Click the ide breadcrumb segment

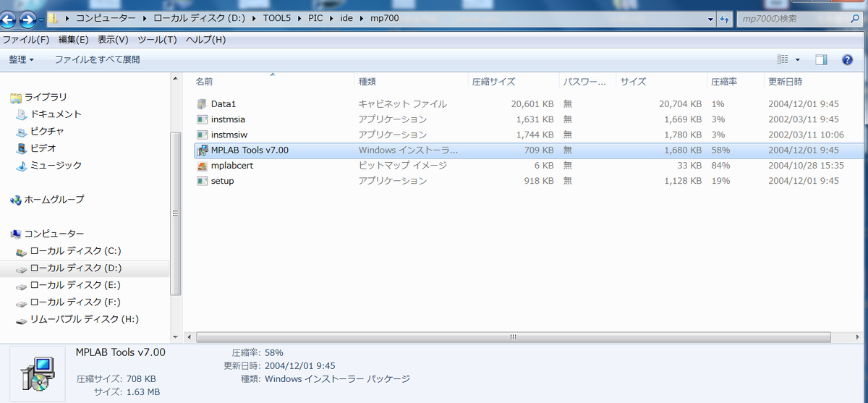(x=347, y=20)
